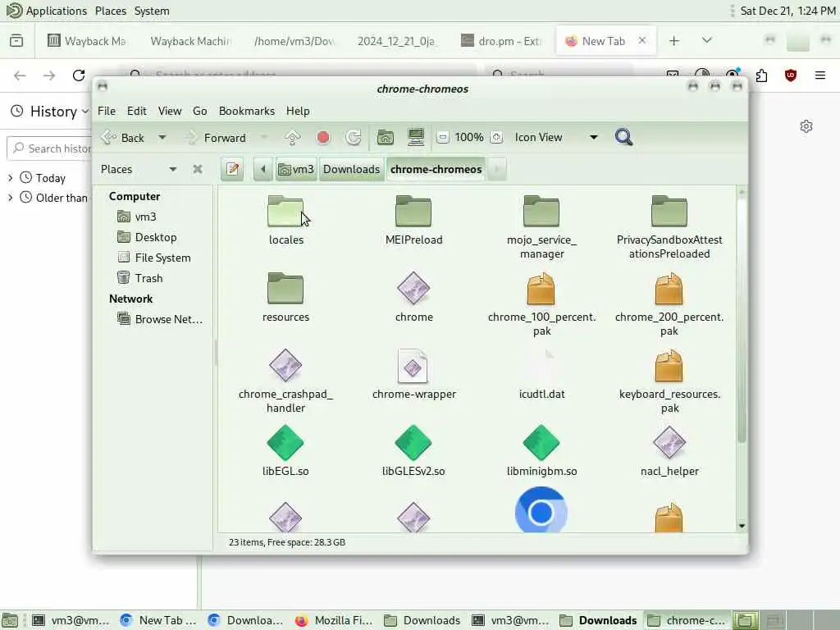Open the Go menu
The width and height of the screenshot is (840, 630).
pyautogui.click(x=200, y=111)
